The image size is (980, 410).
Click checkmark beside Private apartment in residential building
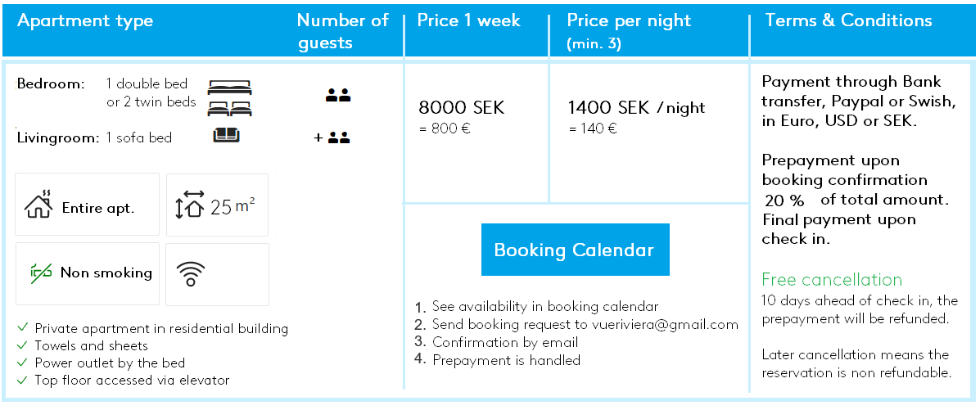pos(23,327)
